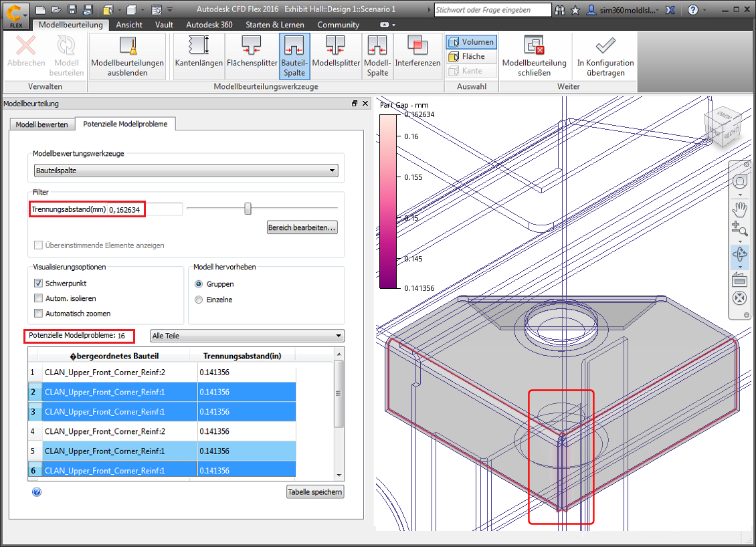Click Abbrechen red X icon
The height and width of the screenshot is (547, 756).
pyautogui.click(x=25, y=45)
